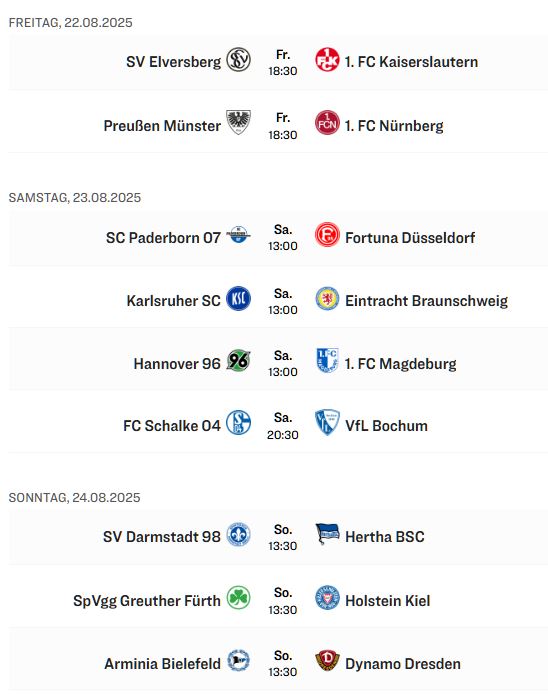The image size is (548, 695).
Task: Click the SV Elversberg club crest
Action: tap(239, 60)
